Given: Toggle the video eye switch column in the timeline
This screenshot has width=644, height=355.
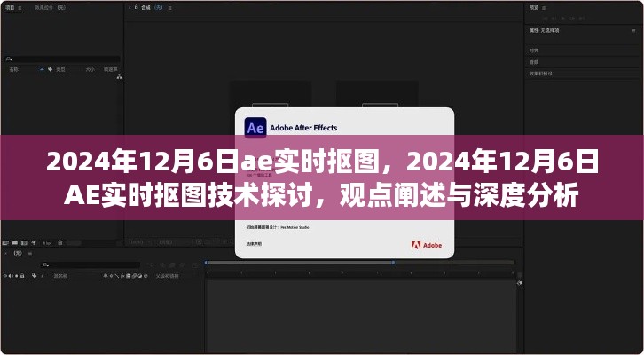Looking at the screenshot, I should (x=5, y=276).
